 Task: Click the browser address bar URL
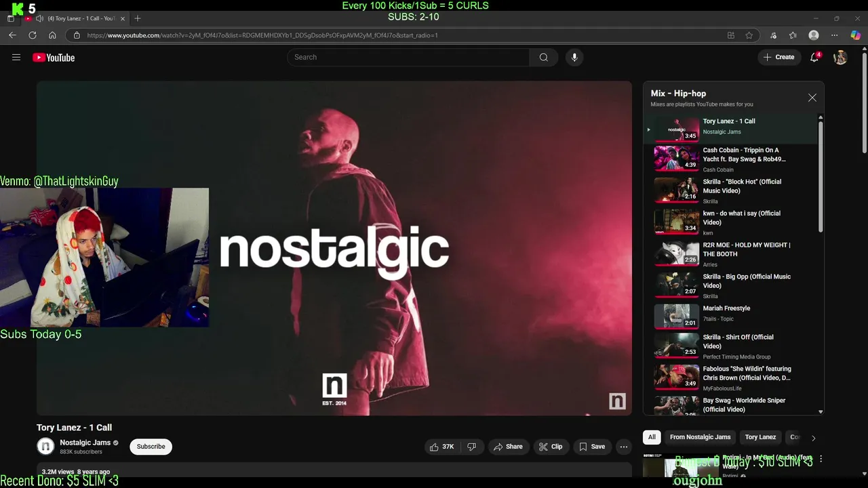(x=262, y=35)
